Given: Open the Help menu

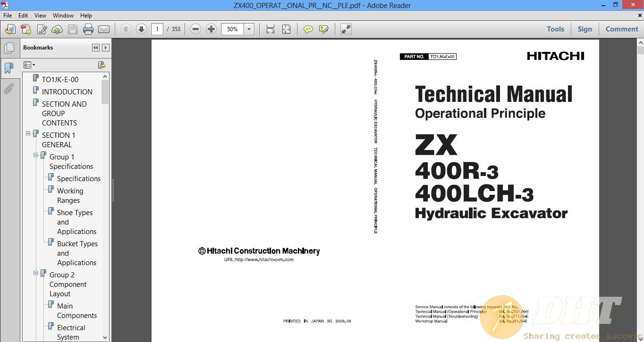Looking at the screenshot, I should pyautogui.click(x=86, y=16).
